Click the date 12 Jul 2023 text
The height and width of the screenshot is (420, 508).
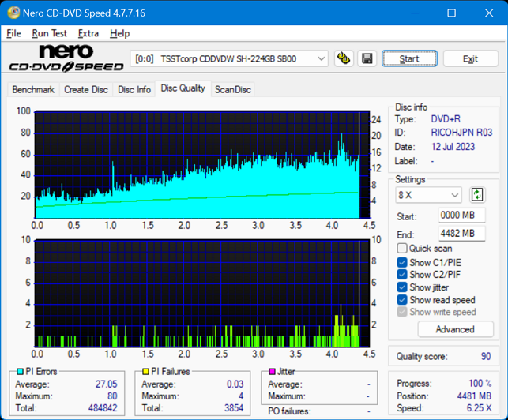click(453, 147)
